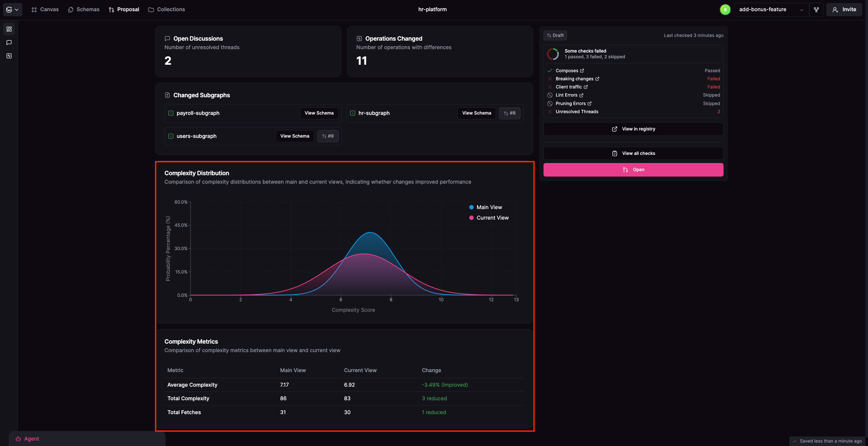Viewport: 868px width, 446px height.
Task: Open the discussions chat sidebar icon
Action: 9,43
